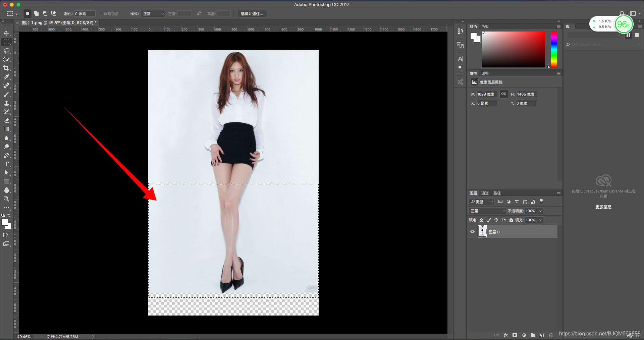Select the Spot Healing Brush tool
The image size is (644, 340).
pyautogui.click(x=6, y=86)
